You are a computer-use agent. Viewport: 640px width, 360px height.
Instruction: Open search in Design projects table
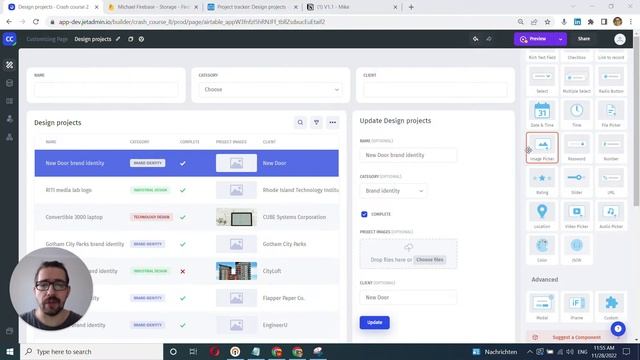[x=300, y=122]
